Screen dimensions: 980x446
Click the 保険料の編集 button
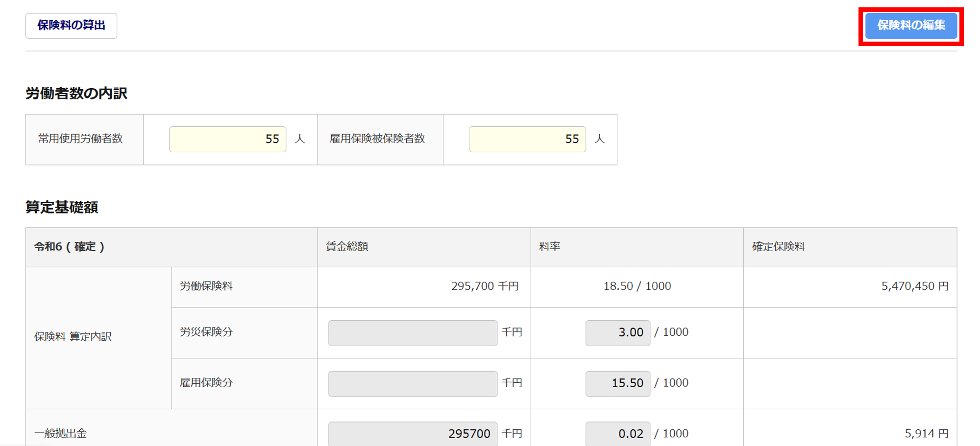pyautogui.click(x=911, y=25)
